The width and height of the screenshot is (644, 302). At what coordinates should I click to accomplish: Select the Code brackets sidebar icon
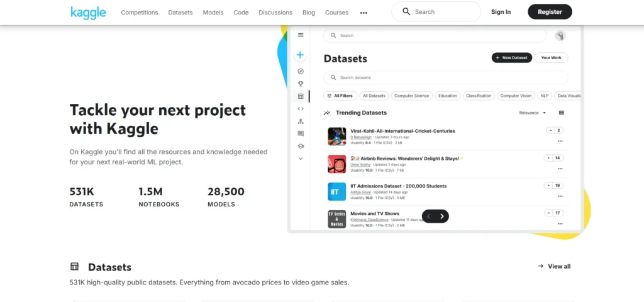[301, 109]
